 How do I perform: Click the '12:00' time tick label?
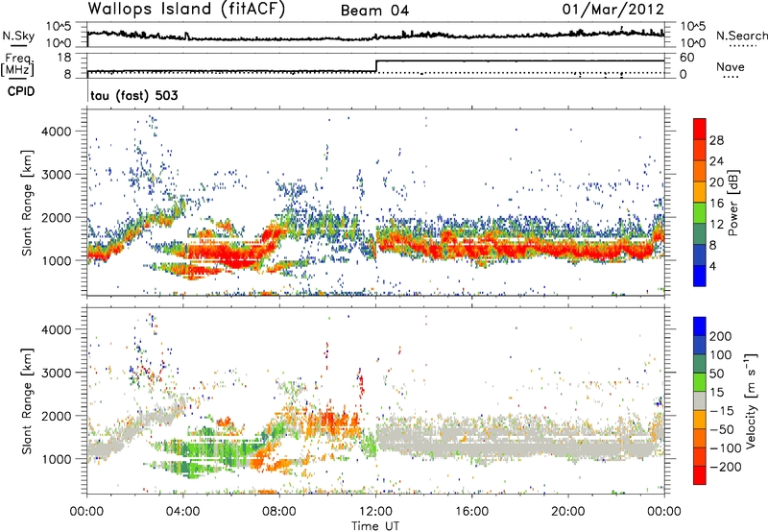pos(375,512)
